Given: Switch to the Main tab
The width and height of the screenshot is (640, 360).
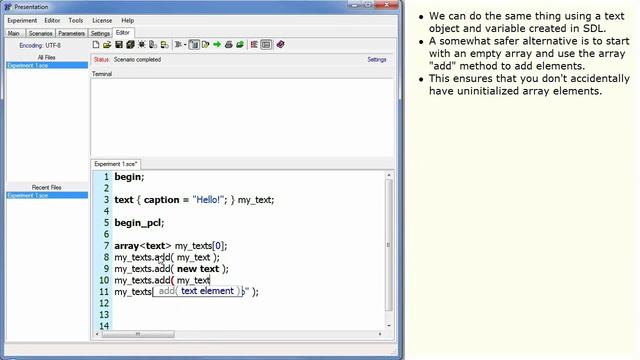Looking at the screenshot, I should tap(14, 33).
